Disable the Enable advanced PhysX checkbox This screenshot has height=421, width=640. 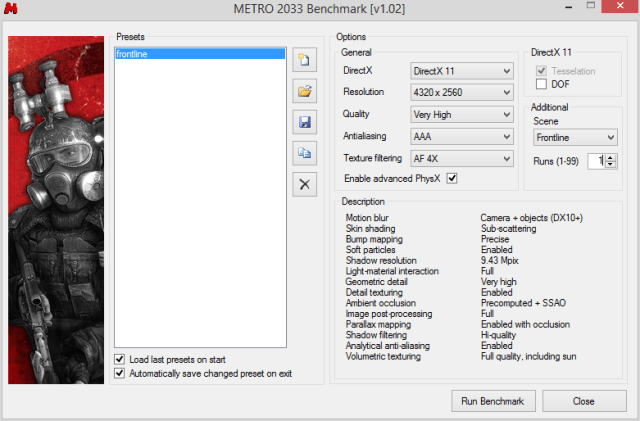(x=452, y=178)
